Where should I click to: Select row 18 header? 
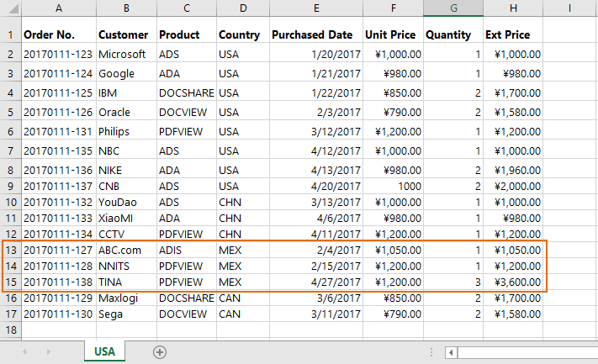click(11, 330)
